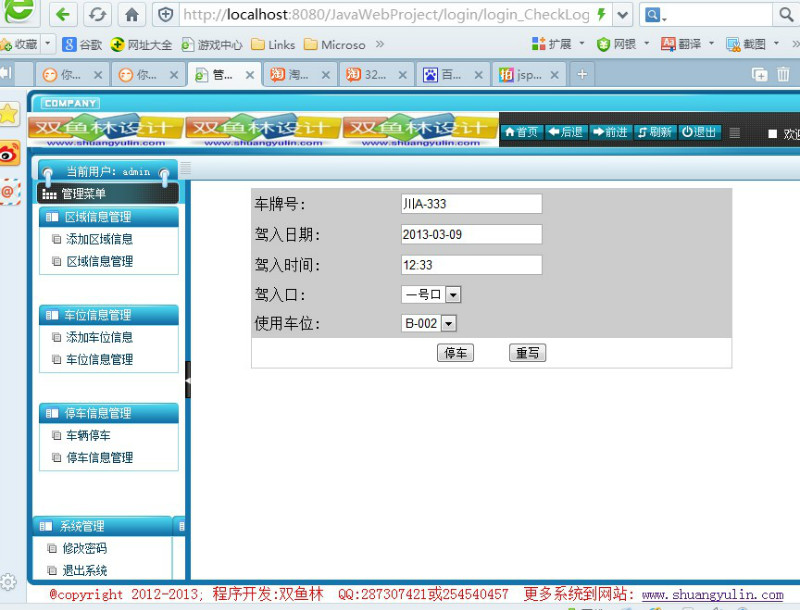The height and width of the screenshot is (610, 800).
Task: Click the restore closed tabs icon
Action: click(759, 74)
